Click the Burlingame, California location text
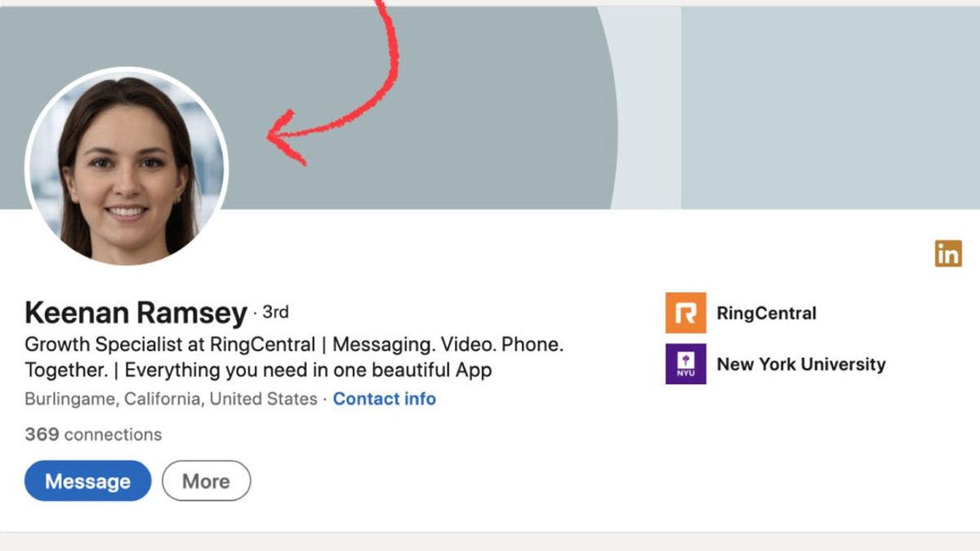The width and height of the screenshot is (980, 551). tap(171, 399)
